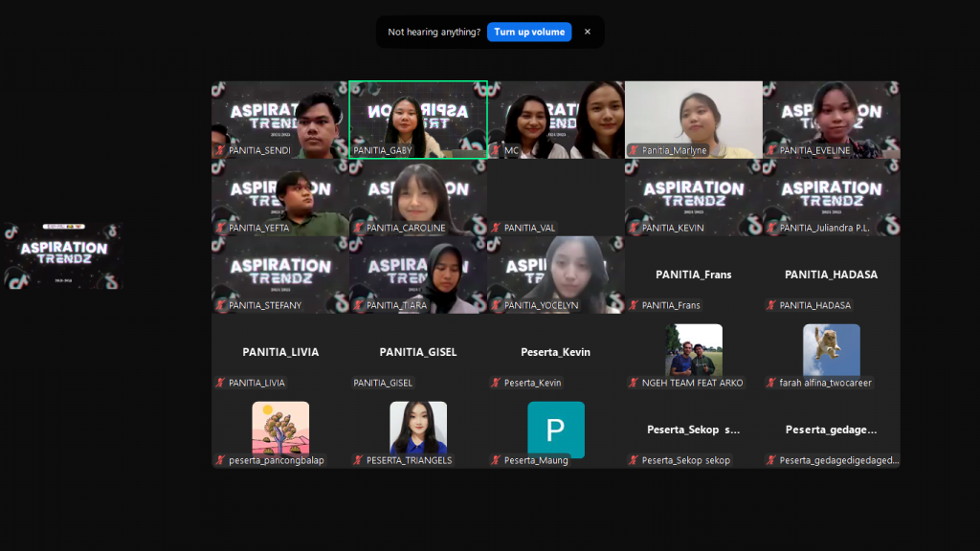980x551 pixels.
Task: Click the Aspiration Trendz shared screen thumbnail
Action: click(63, 255)
